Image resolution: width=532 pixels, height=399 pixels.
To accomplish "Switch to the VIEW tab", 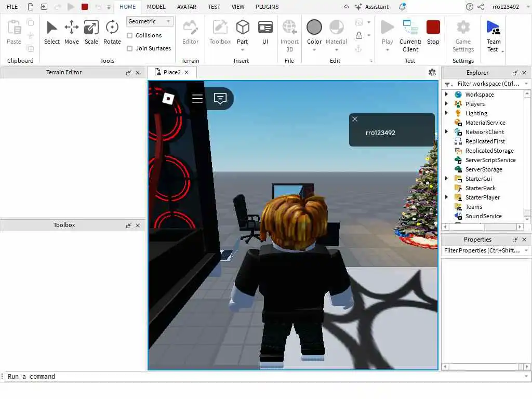I will click(238, 7).
